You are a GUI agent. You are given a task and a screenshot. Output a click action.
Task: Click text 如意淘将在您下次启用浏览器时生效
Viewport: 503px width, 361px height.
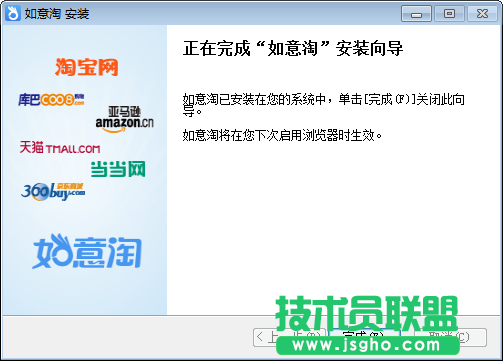click(282, 136)
